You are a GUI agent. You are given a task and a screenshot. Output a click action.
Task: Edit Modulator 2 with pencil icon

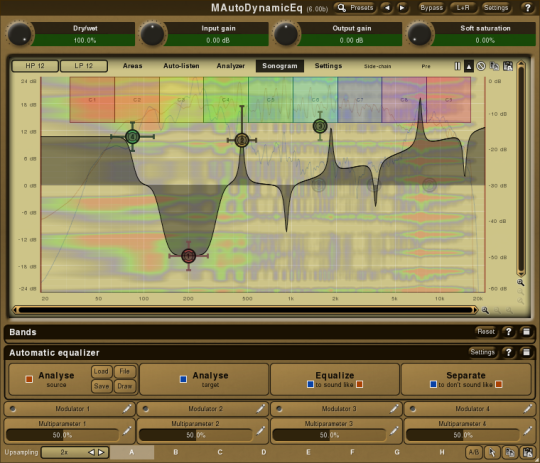tap(261, 409)
